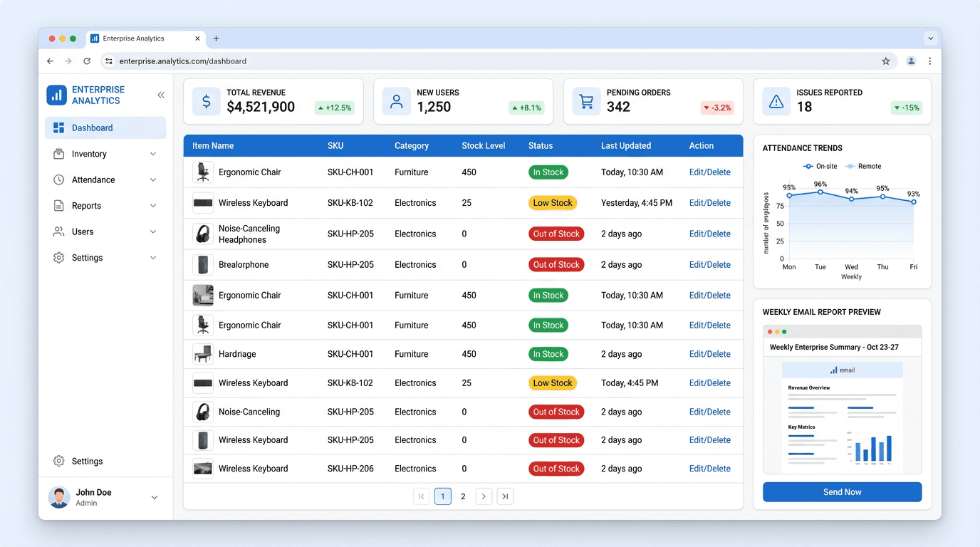Switch to the Enterprise Analytics browser tab
Viewport: 980px width, 547px height.
[x=139, y=38]
